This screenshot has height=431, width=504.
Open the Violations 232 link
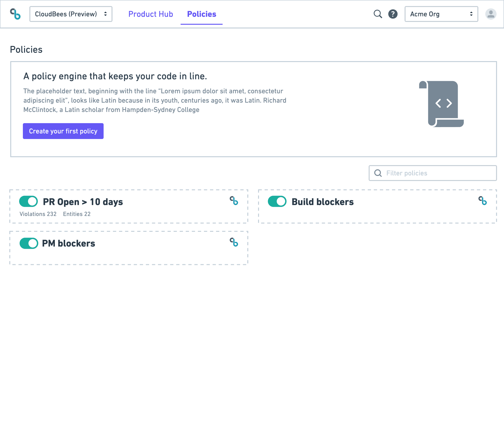tap(38, 214)
